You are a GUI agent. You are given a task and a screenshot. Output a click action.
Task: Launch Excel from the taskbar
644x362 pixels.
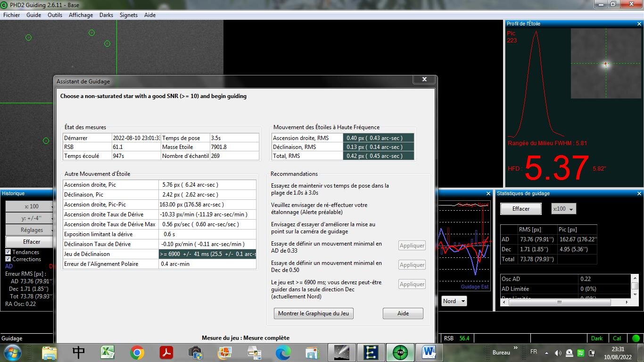(x=107, y=353)
